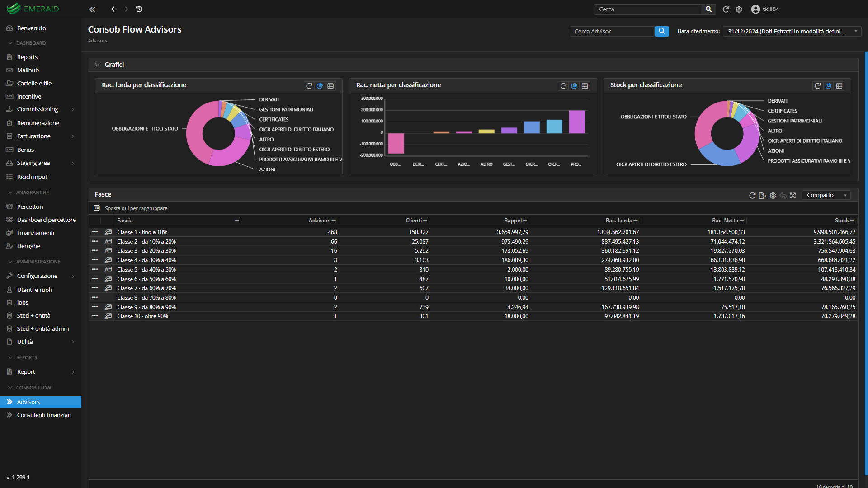Open the skill04 user account menu
Screen dimensions: 868x488
(x=765, y=9)
